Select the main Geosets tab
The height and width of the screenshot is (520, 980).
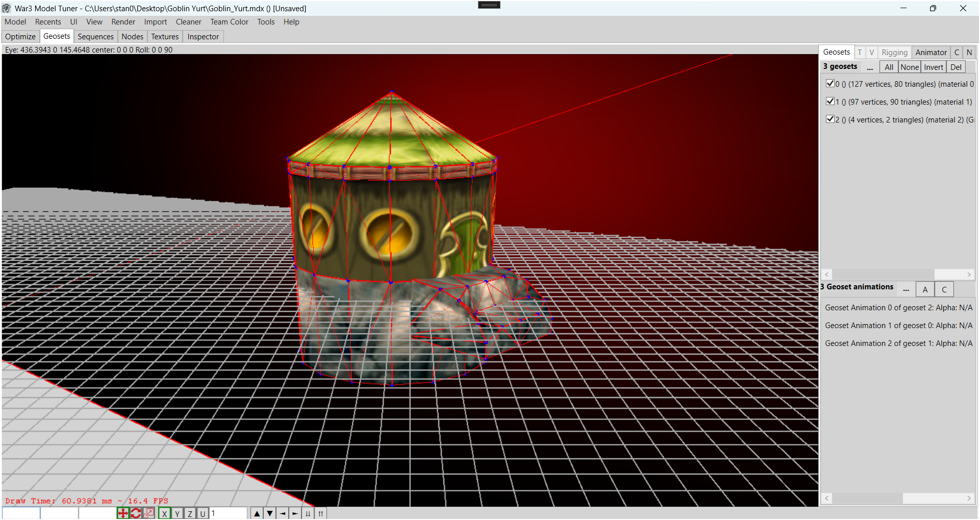[x=57, y=36]
